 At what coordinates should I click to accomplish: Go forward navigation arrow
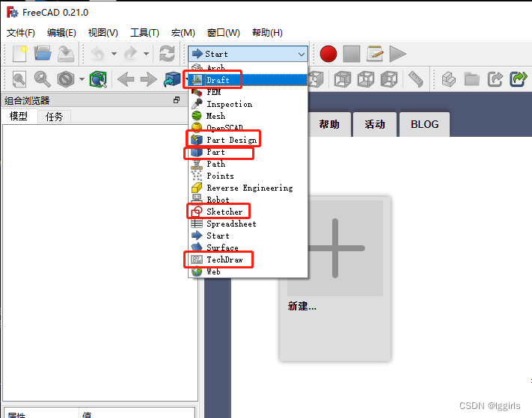tap(149, 80)
